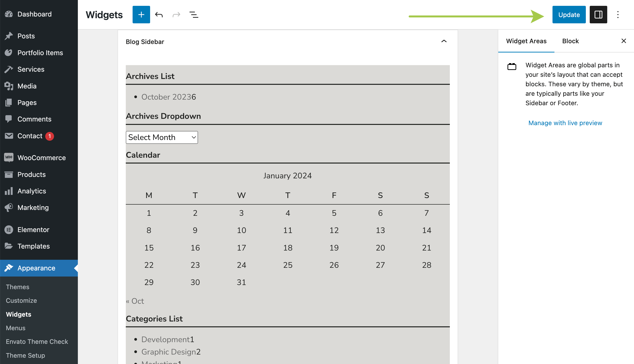Switch to the Block tab
This screenshot has height=364, width=634.
tap(570, 41)
